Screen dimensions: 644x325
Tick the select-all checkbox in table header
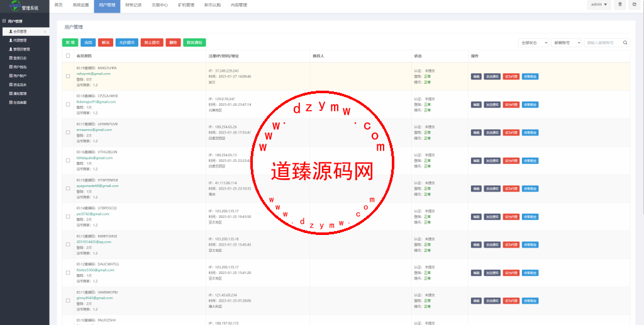(68, 56)
